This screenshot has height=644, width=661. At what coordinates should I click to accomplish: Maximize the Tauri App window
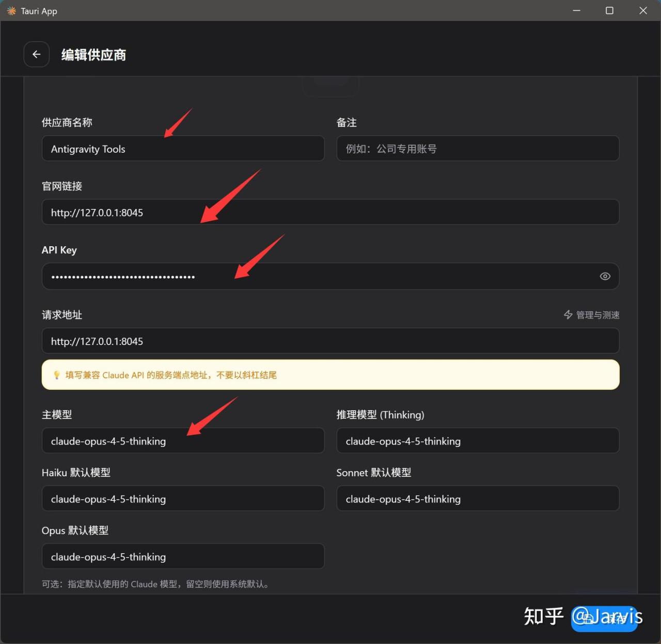(x=609, y=11)
